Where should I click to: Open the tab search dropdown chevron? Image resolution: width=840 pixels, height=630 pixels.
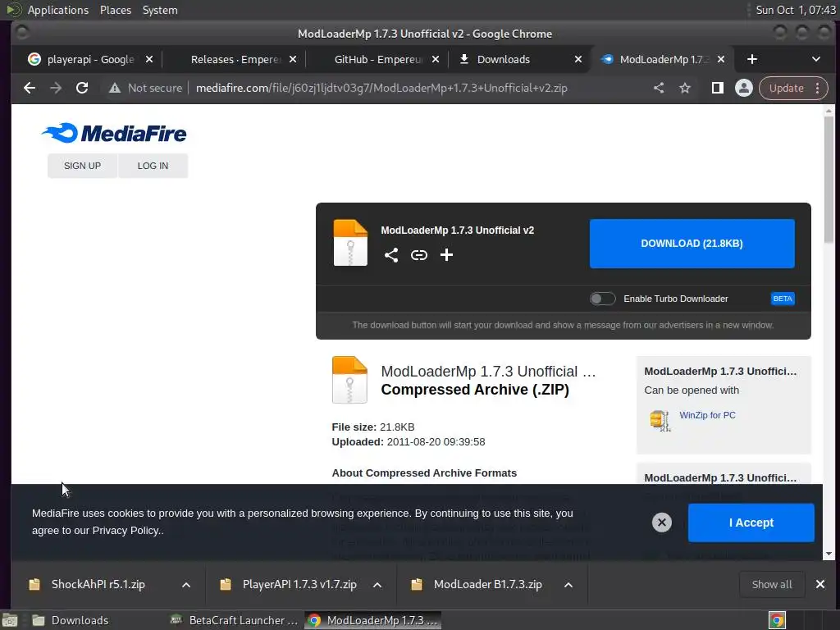[x=816, y=59]
